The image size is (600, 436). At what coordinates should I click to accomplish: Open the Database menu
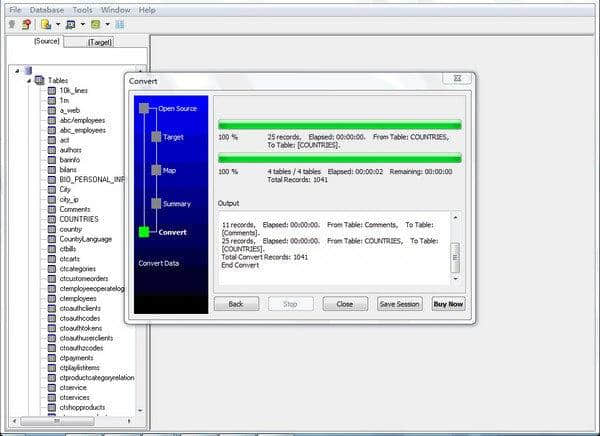coord(46,9)
